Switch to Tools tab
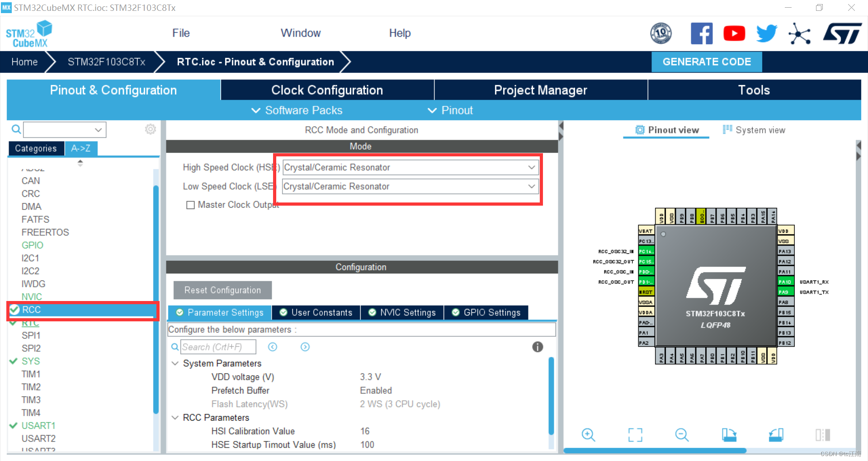 (x=754, y=90)
